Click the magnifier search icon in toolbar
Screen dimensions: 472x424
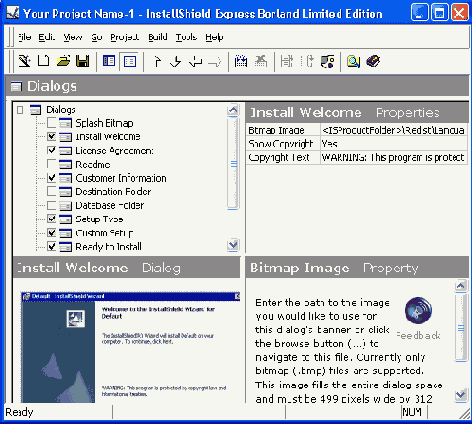pyautogui.click(x=353, y=61)
